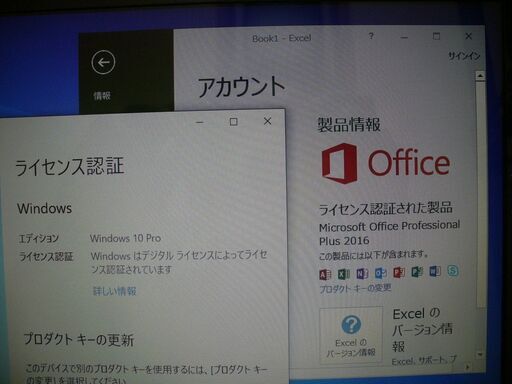Click the Outlook app icon
Screen dimensions: 512x384
pyautogui.click(x=381, y=273)
